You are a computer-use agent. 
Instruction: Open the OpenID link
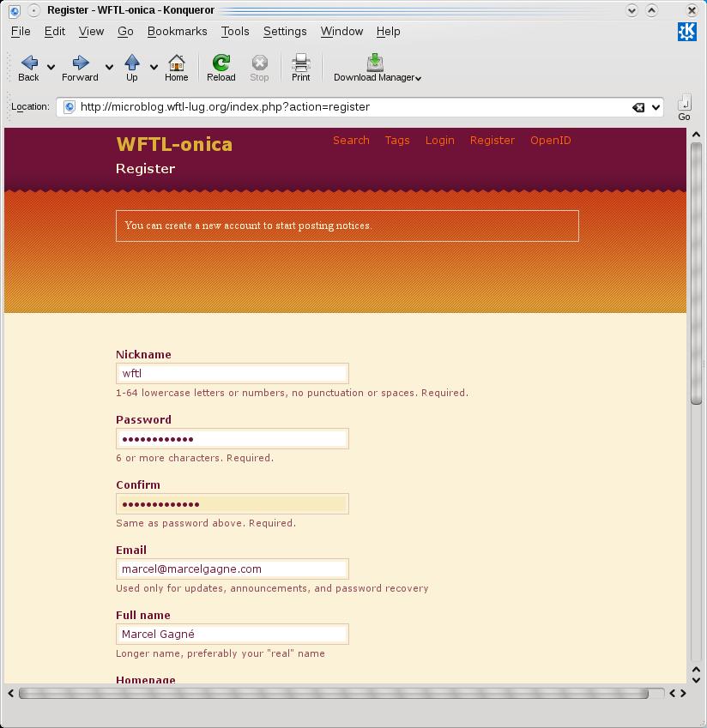(550, 141)
